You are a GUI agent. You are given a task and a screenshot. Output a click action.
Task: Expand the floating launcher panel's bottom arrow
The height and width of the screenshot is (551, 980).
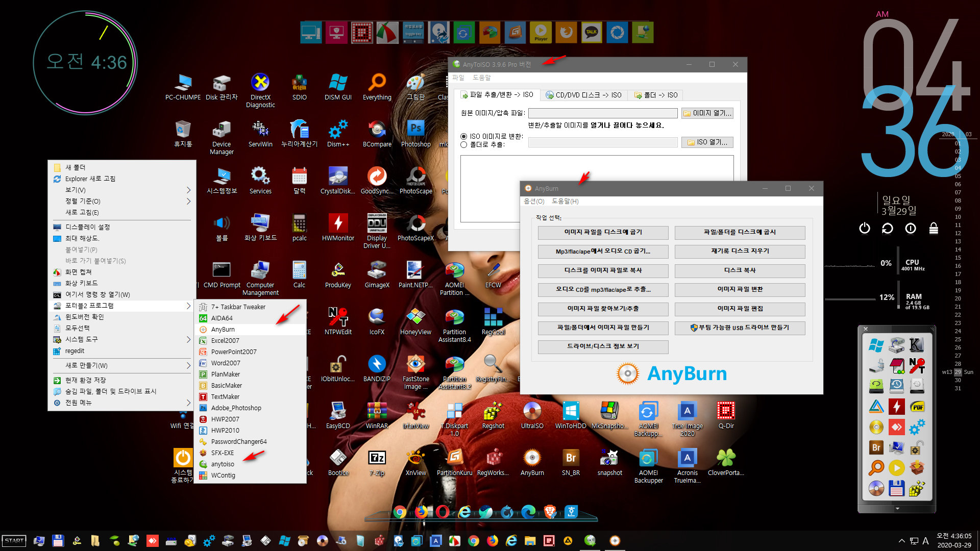pyautogui.click(x=897, y=509)
